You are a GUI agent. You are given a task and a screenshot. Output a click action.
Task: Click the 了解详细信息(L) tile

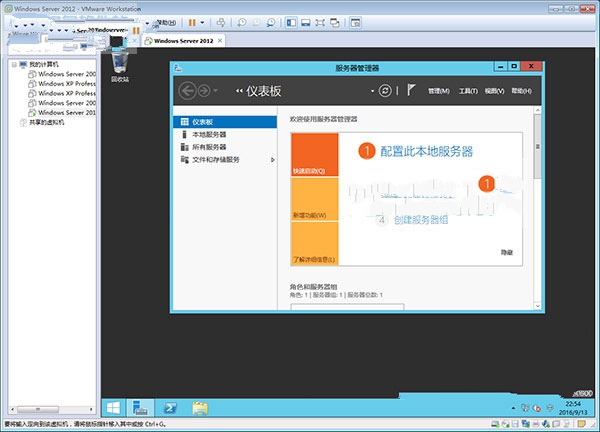pos(315,243)
